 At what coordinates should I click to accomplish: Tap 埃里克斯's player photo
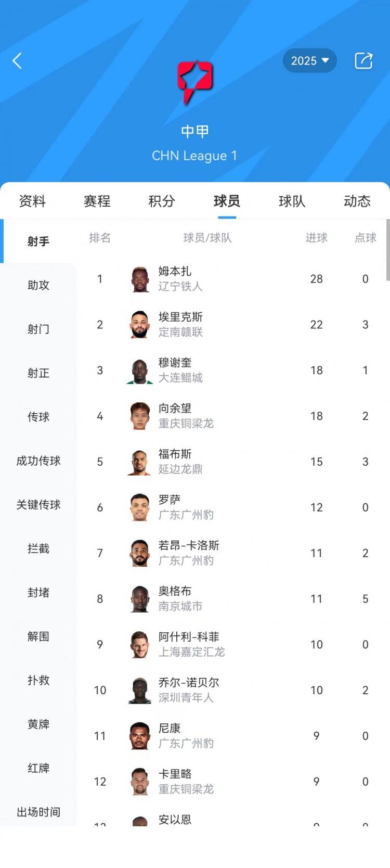coord(140,325)
